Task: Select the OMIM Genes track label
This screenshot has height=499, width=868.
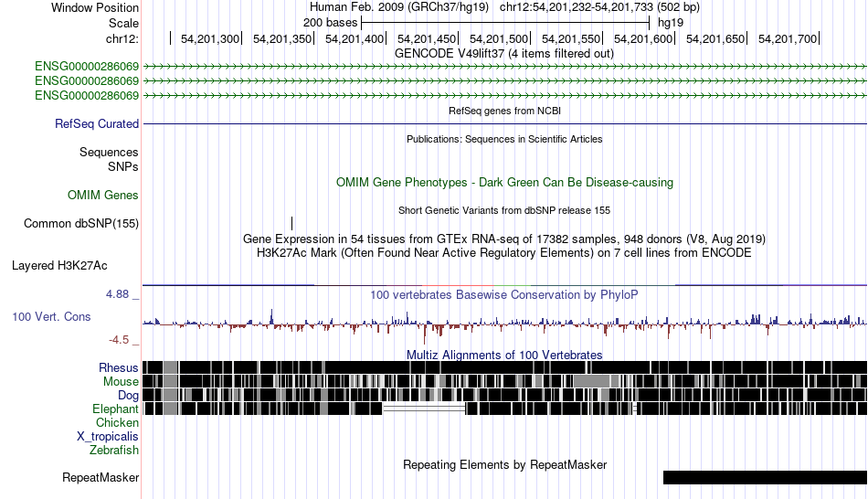Action: point(102,195)
